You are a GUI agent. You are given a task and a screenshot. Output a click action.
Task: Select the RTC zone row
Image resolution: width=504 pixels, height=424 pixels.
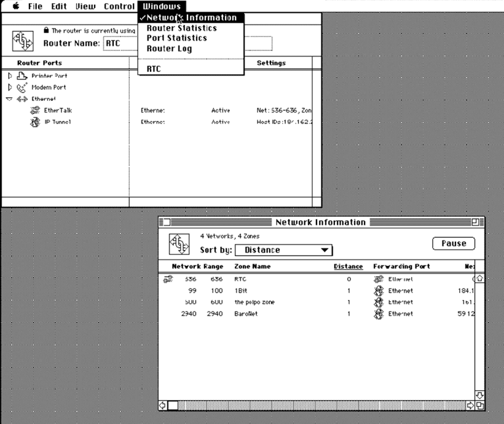coord(317,280)
